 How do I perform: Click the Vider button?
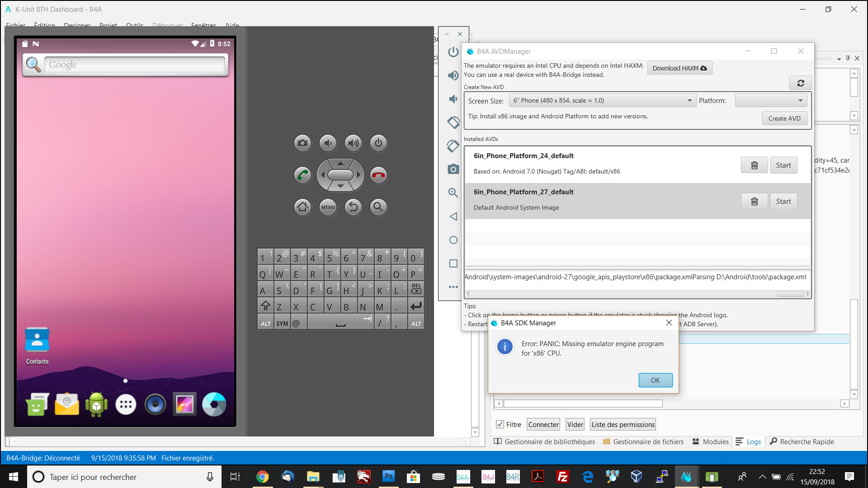point(575,425)
